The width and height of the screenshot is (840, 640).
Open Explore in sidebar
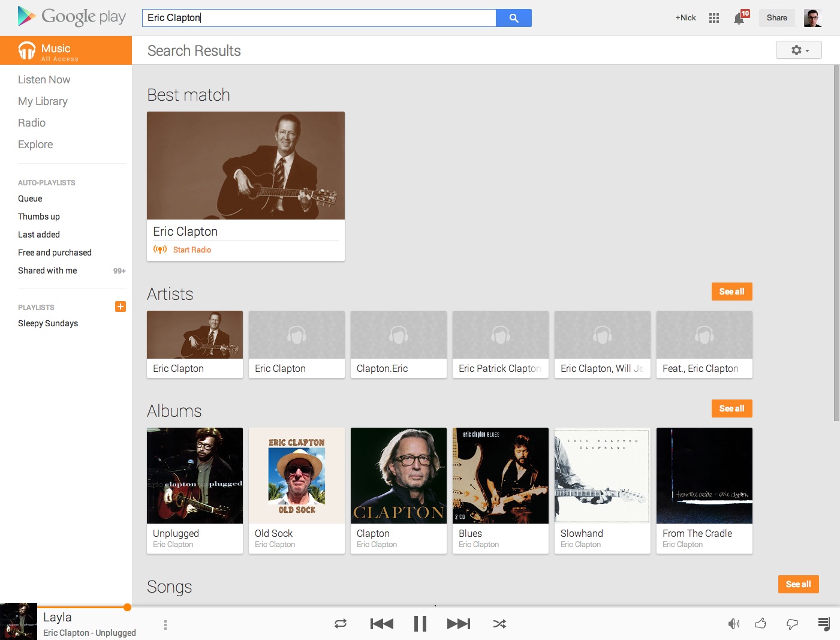[35, 145]
